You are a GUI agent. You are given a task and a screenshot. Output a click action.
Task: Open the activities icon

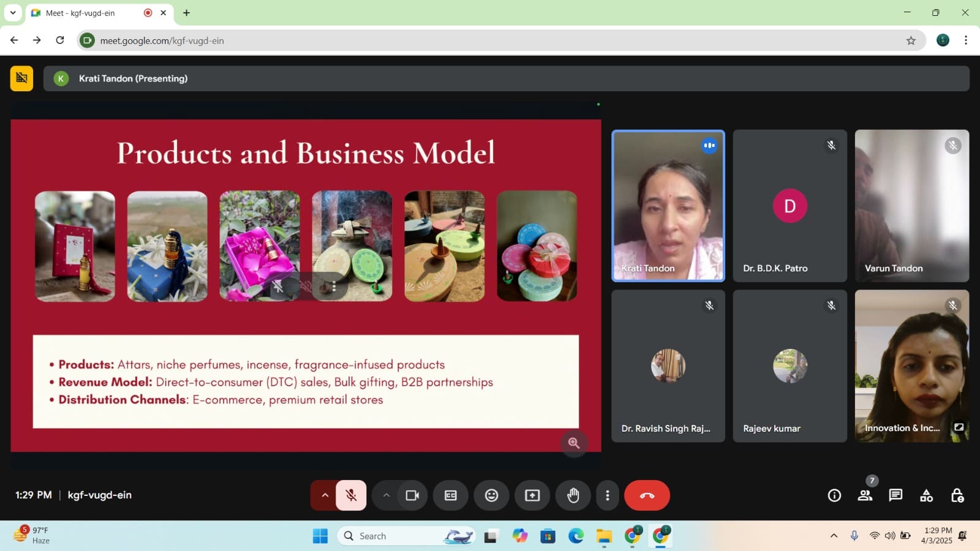pyautogui.click(x=926, y=495)
